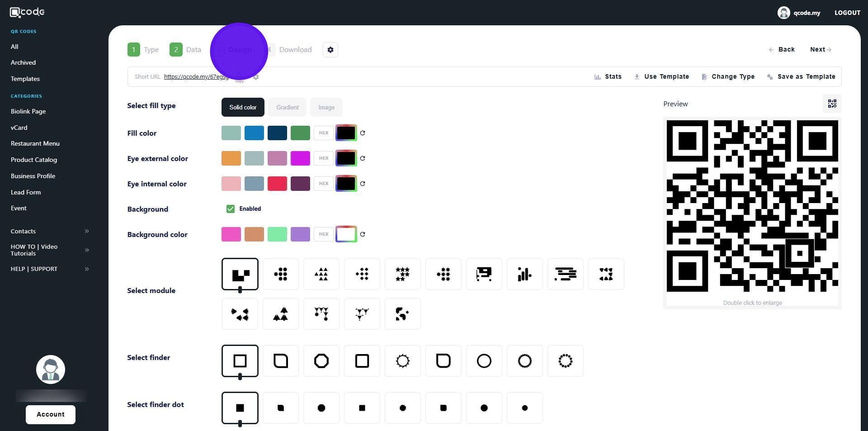Screen dimensions: 868x431
Task: Pick the bright blue Fill color swatch
Action: (254, 133)
